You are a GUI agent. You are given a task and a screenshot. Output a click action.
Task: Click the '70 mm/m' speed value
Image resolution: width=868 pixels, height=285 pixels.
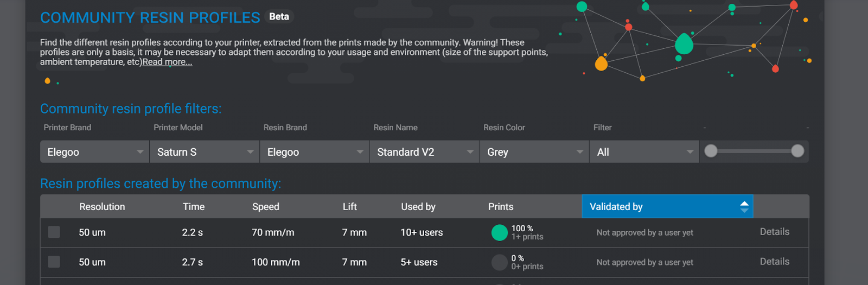[x=273, y=232]
